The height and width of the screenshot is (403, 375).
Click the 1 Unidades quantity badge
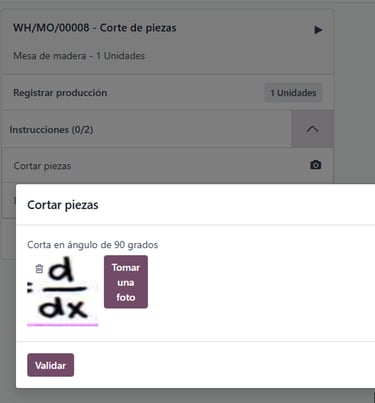pyautogui.click(x=293, y=93)
